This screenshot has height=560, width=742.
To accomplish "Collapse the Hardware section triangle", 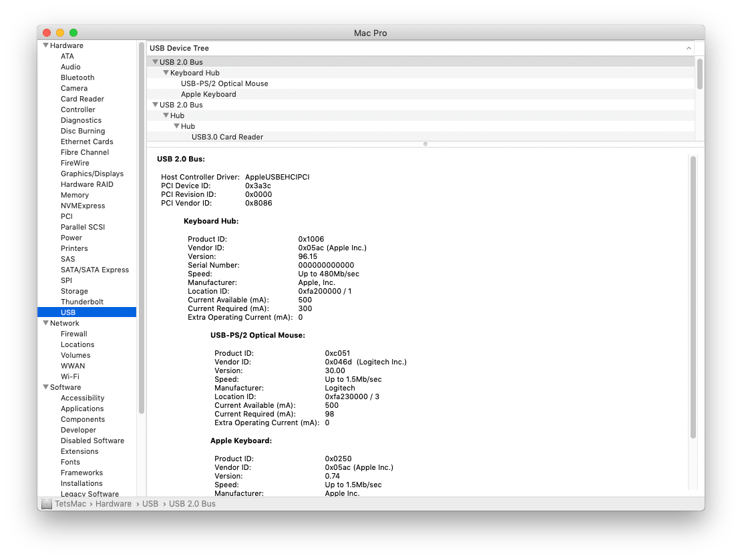I will [45, 45].
